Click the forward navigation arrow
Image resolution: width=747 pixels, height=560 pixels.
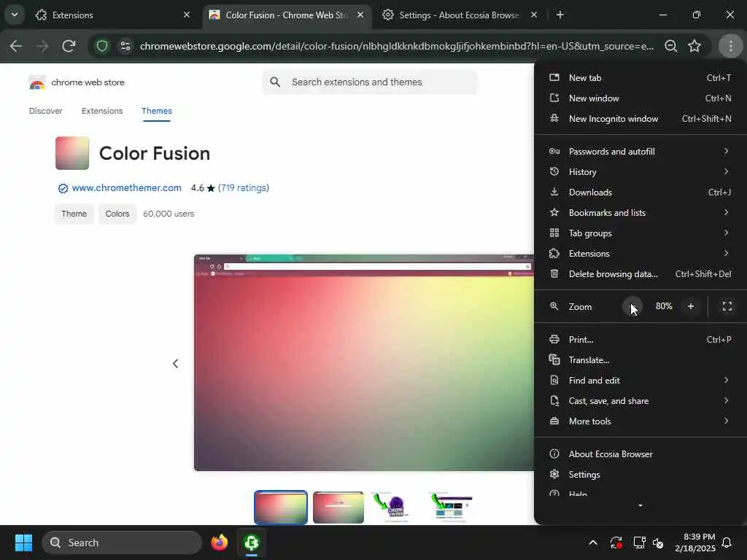point(42,46)
